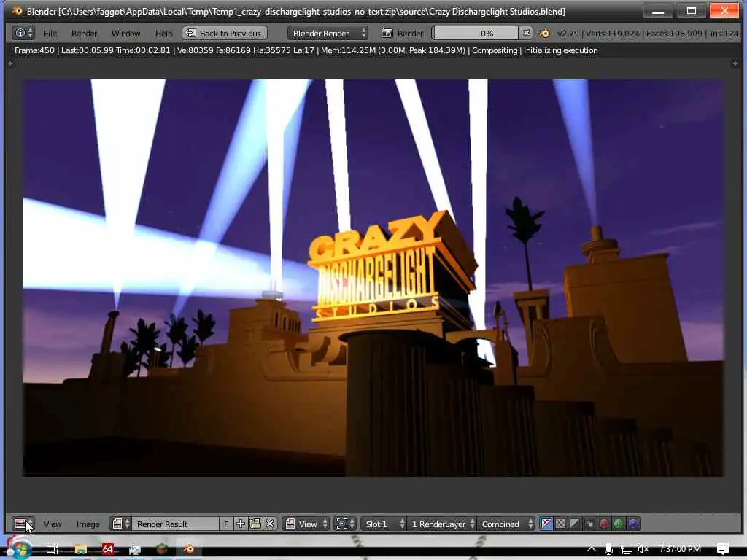This screenshot has height=560, width=747.
Task: Open the Windows Start button
Action: (x=18, y=548)
